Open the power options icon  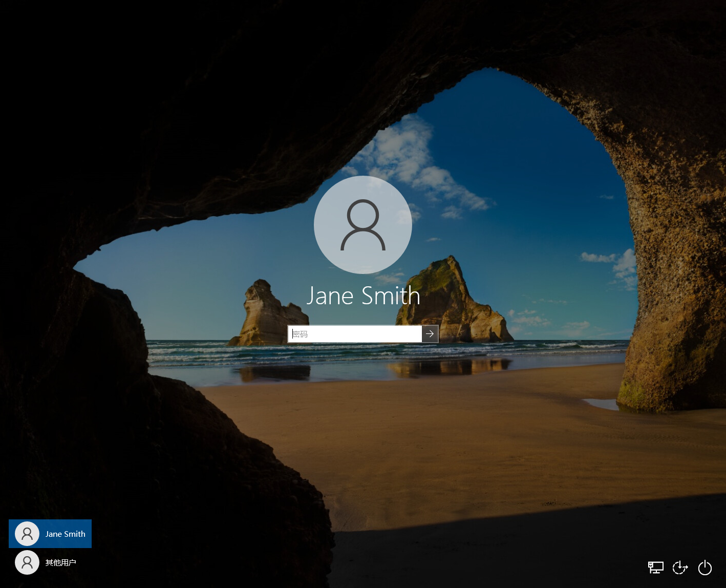(x=705, y=568)
